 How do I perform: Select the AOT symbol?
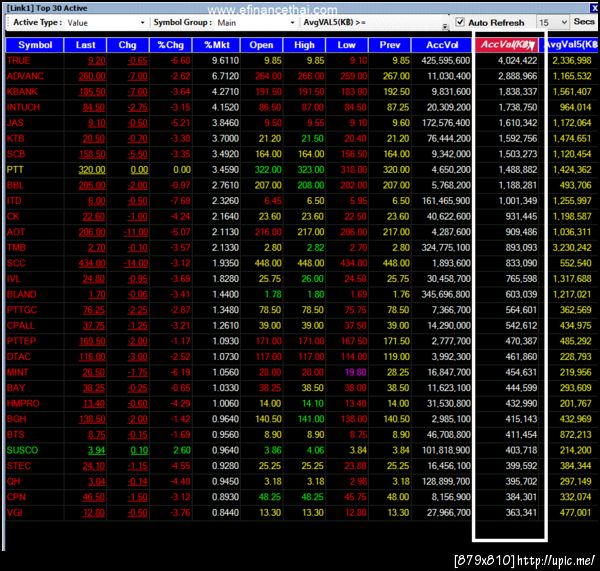click(16, 232)
